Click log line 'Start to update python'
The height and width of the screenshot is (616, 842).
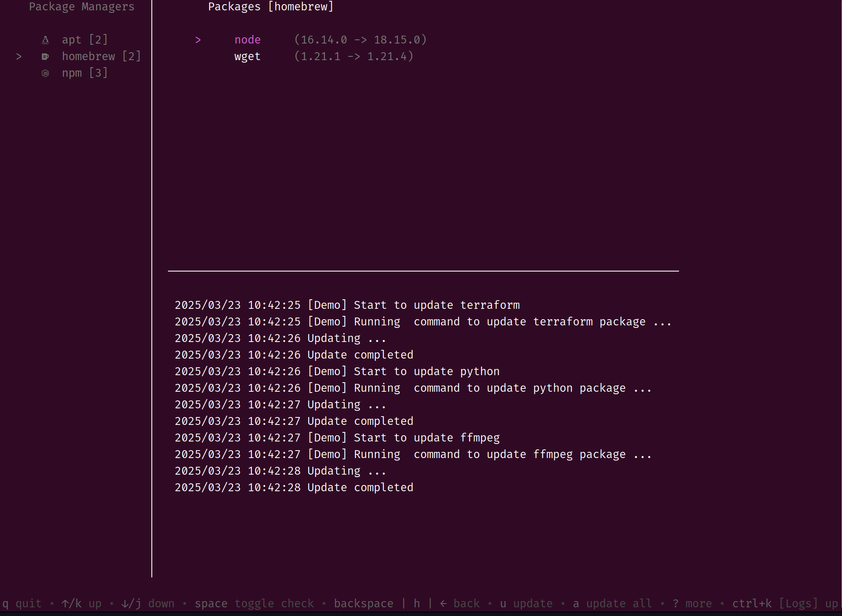click(x=337, y=371)
